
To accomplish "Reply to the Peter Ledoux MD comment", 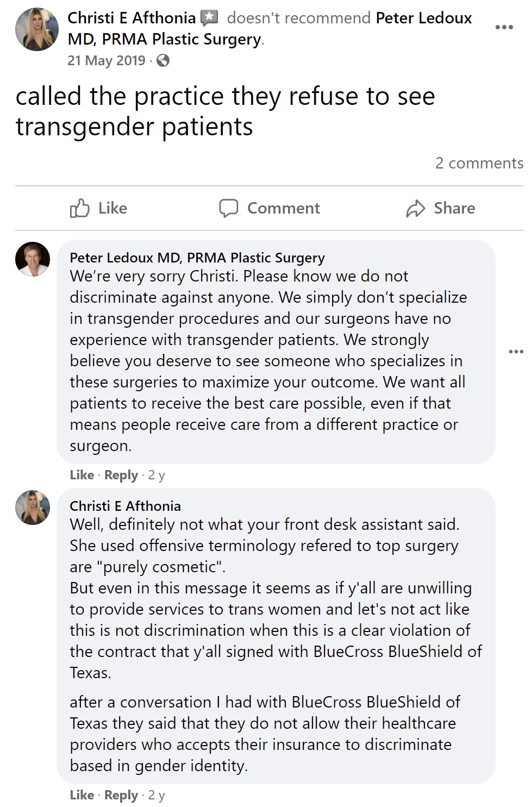I will click(x=121, y=475).
